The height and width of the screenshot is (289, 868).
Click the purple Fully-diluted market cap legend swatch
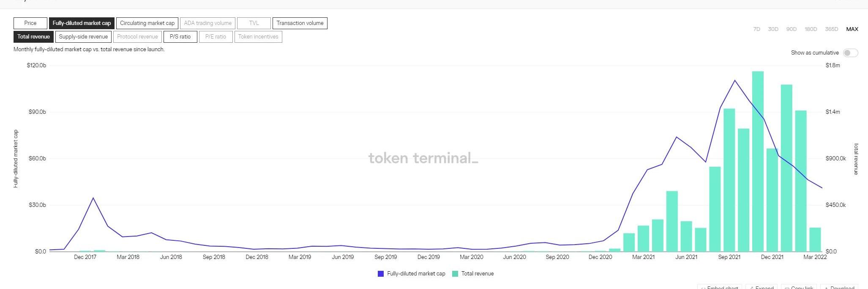coord(381,274)
